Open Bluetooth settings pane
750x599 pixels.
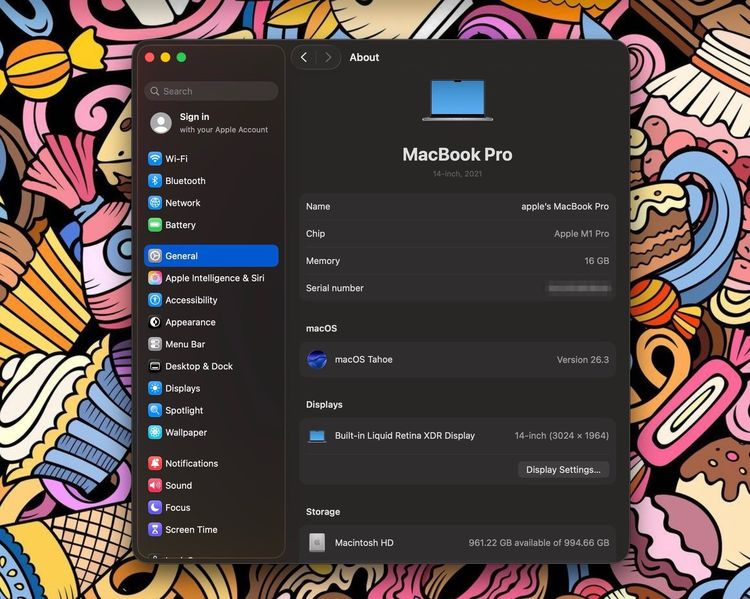[211, 180]
